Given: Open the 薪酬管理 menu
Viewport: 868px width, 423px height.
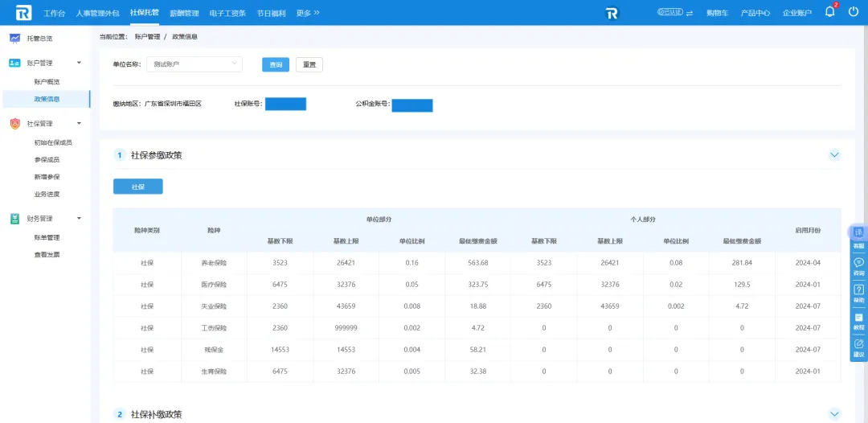Looking at the screenshot, I should (x=184, y=14).
